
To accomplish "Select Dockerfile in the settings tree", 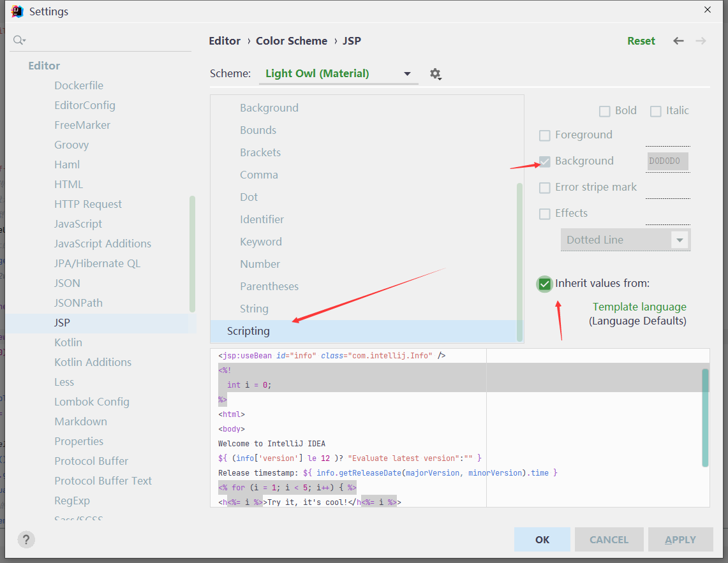I will pos(79,85).
